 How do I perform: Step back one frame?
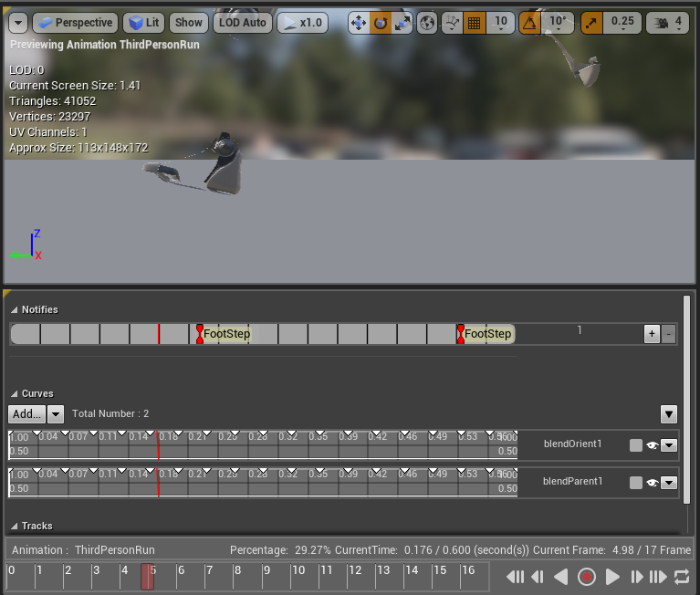[538, 577]
